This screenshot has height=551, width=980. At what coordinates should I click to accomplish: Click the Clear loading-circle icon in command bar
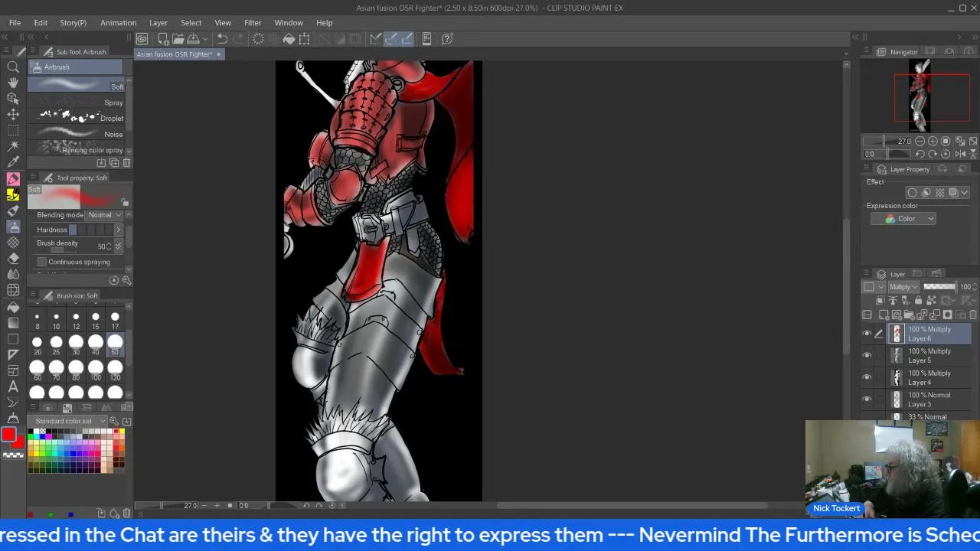[x=258, y=38]
